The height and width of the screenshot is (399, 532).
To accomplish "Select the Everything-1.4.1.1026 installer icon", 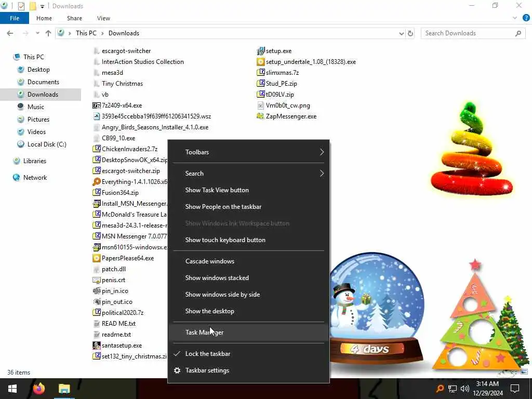I will [97, 182].
